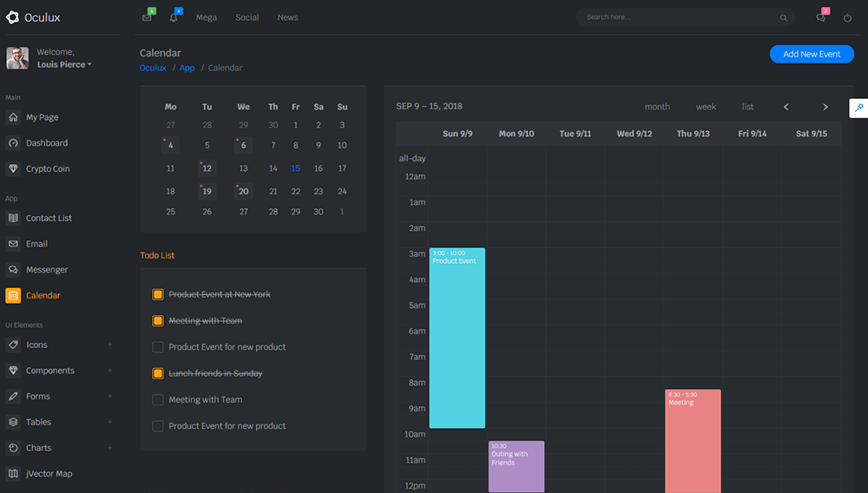Image resolution: width=868 pixels, height=493 pixels.
Task: Uncheck 'Lunch friends in Sunday' todo
Action: [x=158, y=373]
